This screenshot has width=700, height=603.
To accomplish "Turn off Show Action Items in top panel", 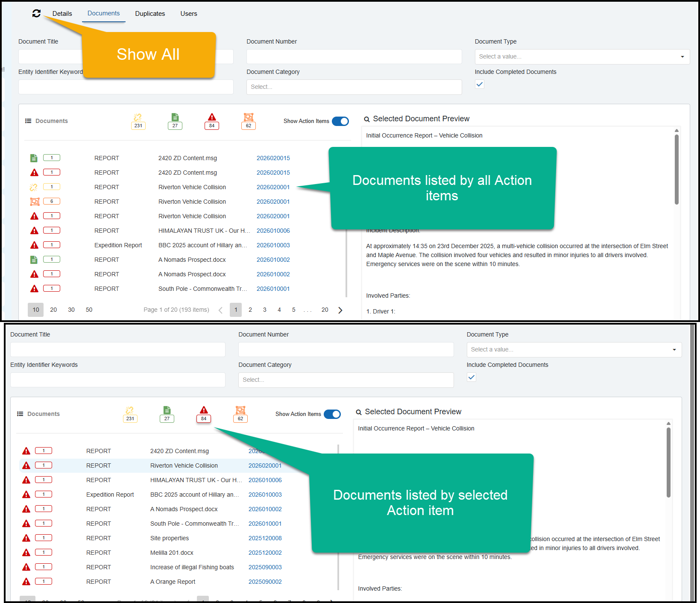I will coord(340,121).
